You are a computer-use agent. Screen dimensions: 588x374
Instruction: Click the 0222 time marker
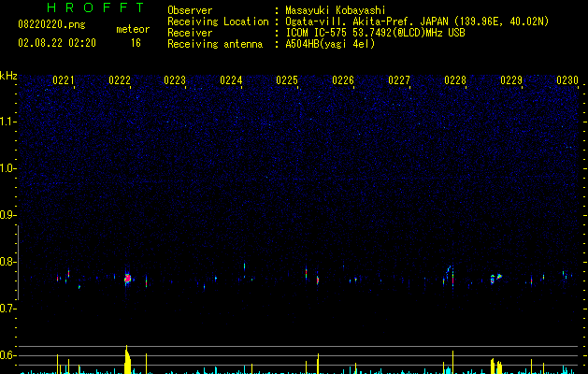120,80
